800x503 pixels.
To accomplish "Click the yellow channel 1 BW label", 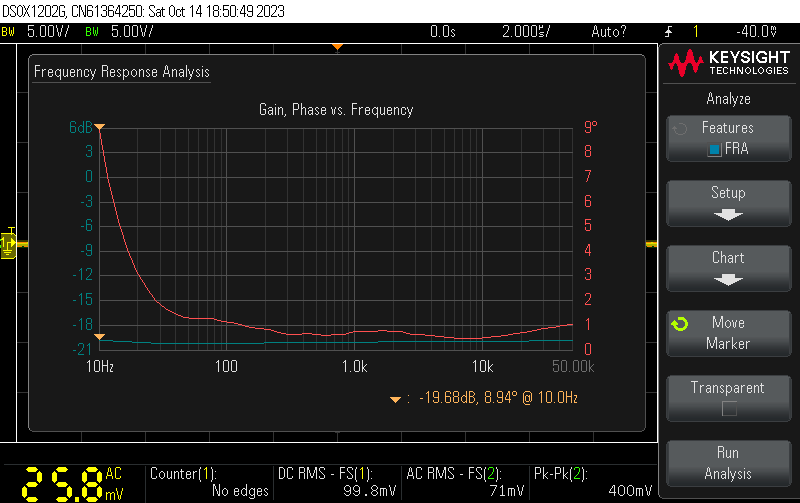I will click(8, 32).
